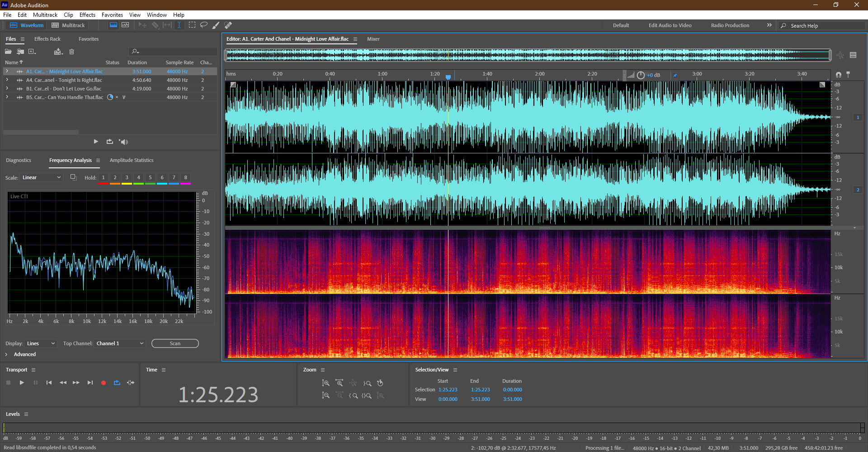Open the Display Lines dropdown
Image resolution: width=868 pixels, height=452 pixels.
coord(41,343)
